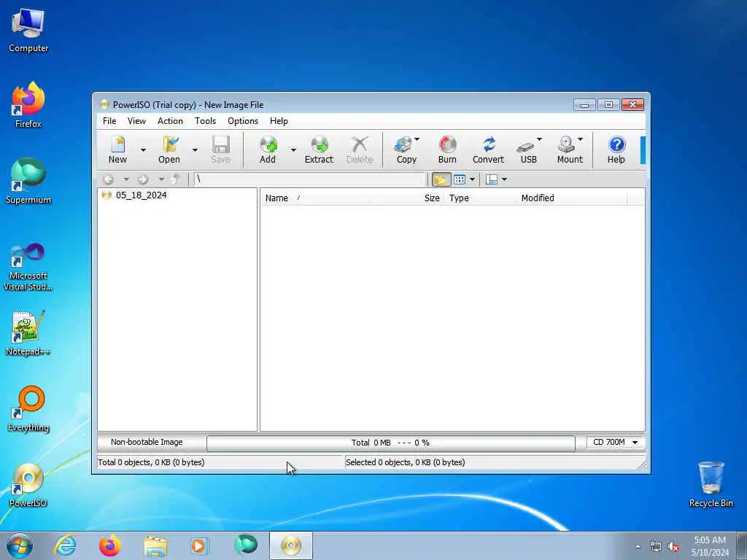Sort by the Type column header
747x560 pixels.
pos(480,198)
